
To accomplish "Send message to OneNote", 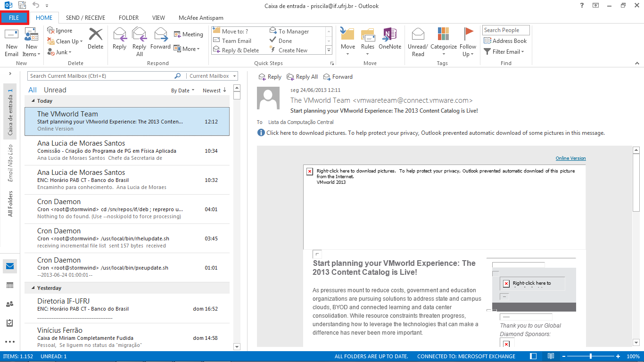I will pos(390,39).
